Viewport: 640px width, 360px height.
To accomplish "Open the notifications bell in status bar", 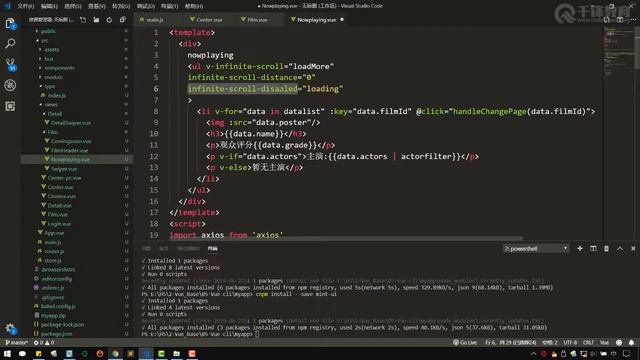I will (631, 342).
